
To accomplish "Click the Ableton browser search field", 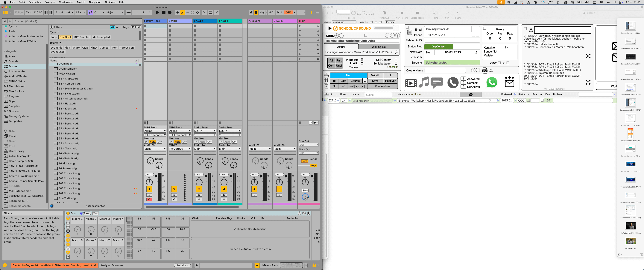I will (78, 21).
